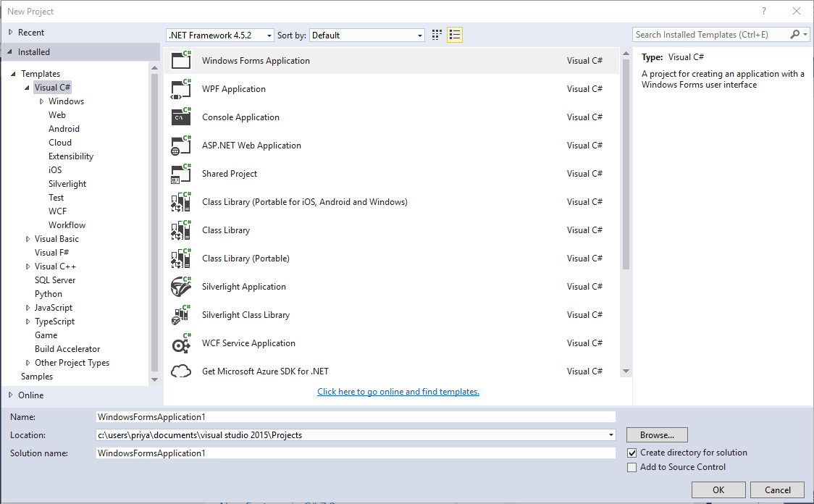814x504 pixels.
Task: Click the WPF Application template icon
Action: click(x=181, y=89)
